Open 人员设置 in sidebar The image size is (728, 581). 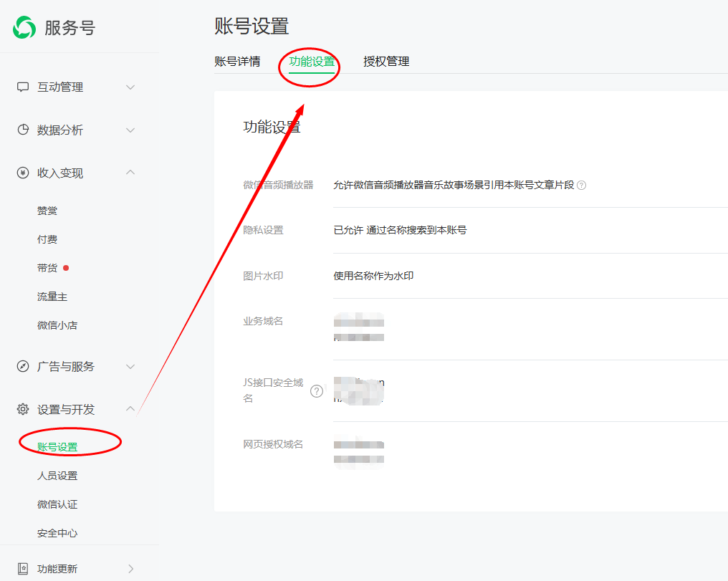57,476
